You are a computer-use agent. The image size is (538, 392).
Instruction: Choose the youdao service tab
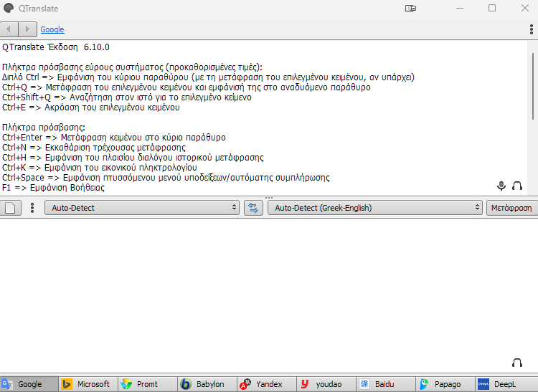tap(326, 384)
